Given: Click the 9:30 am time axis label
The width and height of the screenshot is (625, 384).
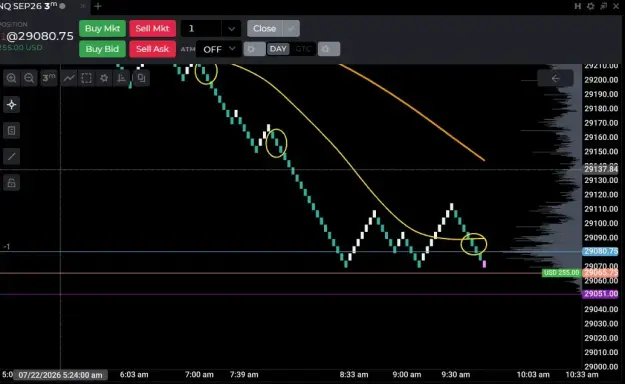Looking at the screenshot, I should 456,374.
